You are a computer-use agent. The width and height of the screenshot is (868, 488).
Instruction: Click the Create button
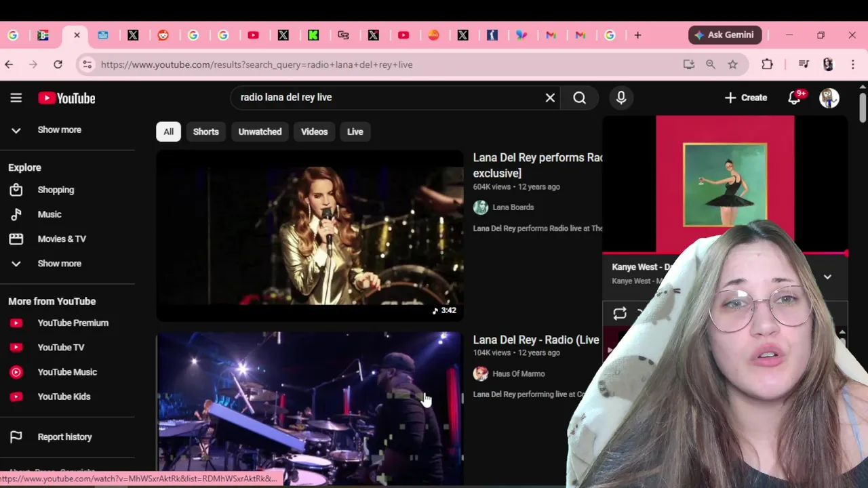(745, 98)
